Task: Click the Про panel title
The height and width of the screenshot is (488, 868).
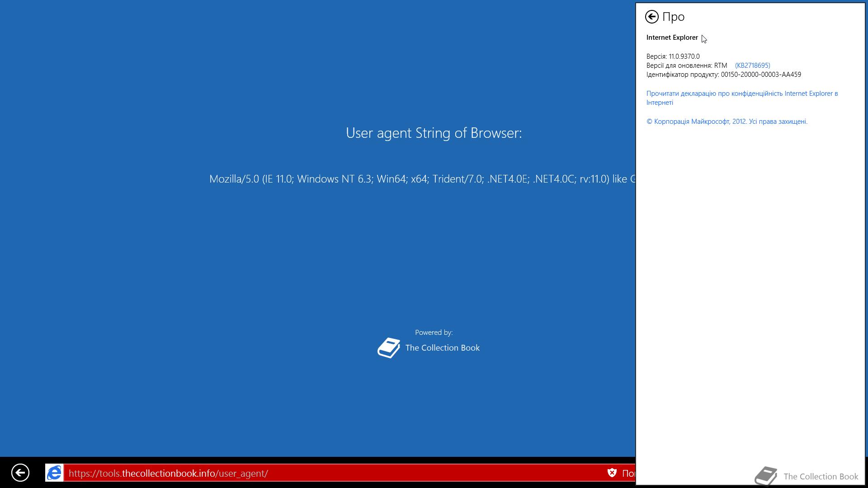Action: pyautogui.click(x=673, y=17)
